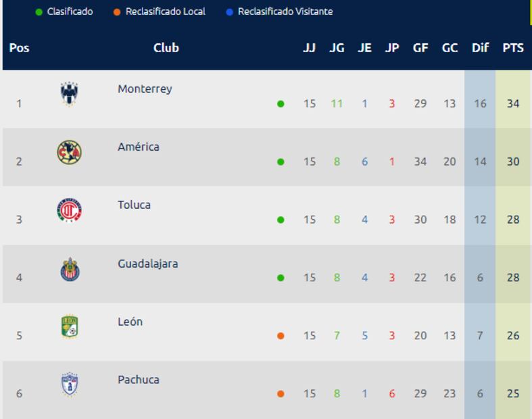The width and height of the screenshot is (532, 419).
Task: Click orange status dot in León row
Action: click(281, 336)
